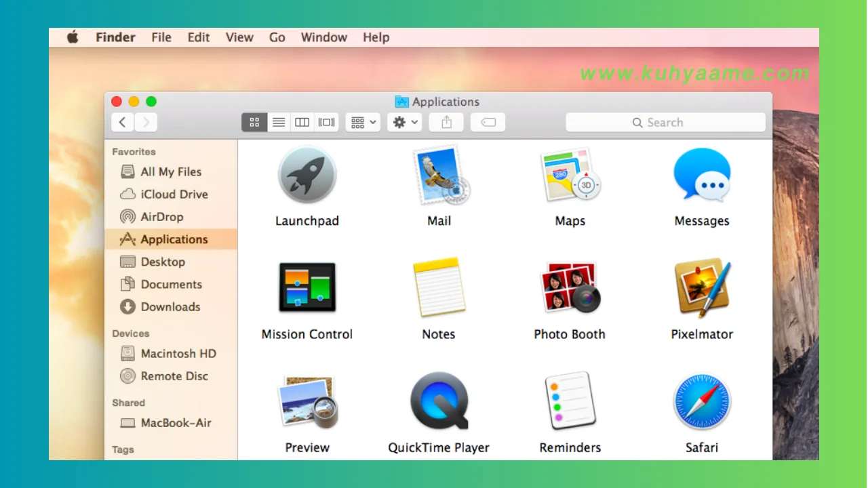Viewport: 868px width, 488px height.
Task: Click the "Notes" label text
Action: [439, 334]
